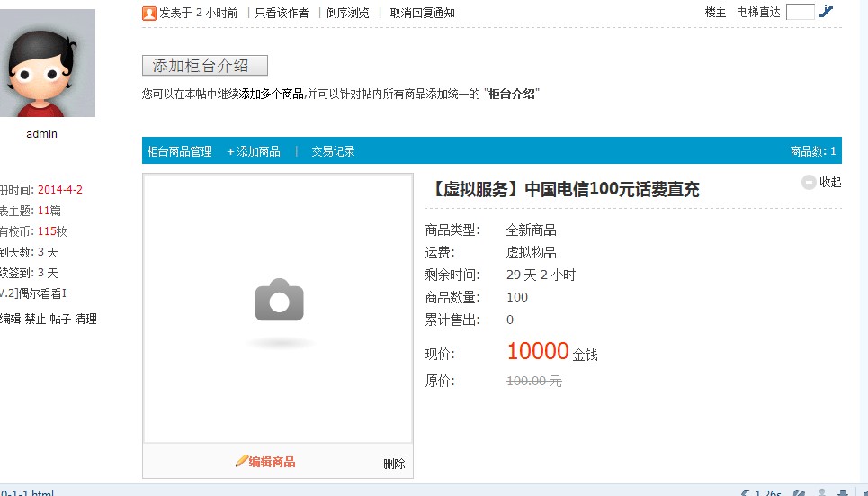This screenshot has height=496, width=868.
Task: Click 清理 in user admin actions
Action: point(85,319)
